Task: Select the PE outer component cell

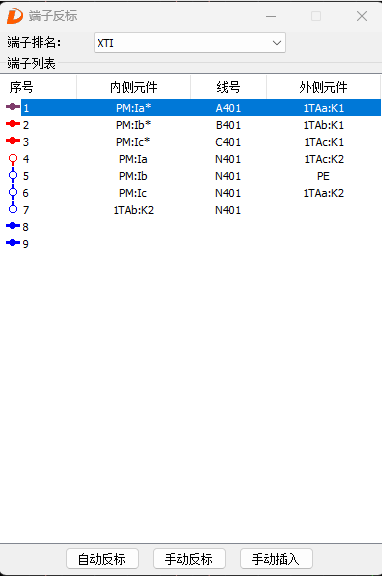Action: [x=323, y=176]
